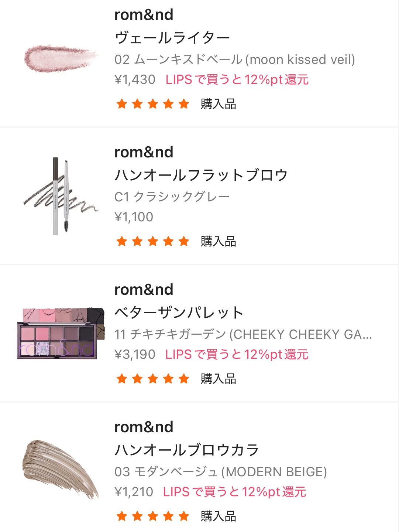Tap the ベターザンパレット product name
The image size is (399, 532).
point(179,313)
